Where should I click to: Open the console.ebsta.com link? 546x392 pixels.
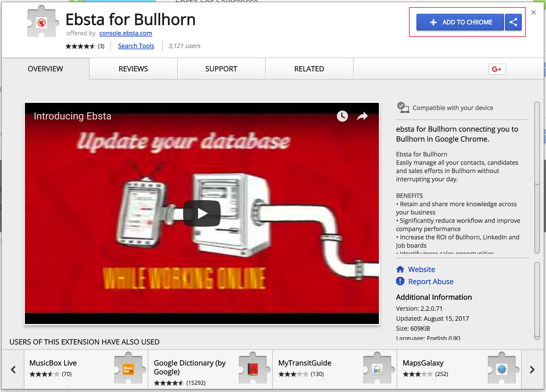pos(126,33)
